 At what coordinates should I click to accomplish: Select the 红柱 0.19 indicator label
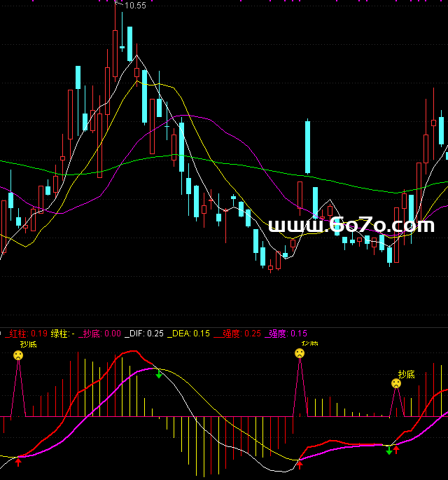pos(27,334)
